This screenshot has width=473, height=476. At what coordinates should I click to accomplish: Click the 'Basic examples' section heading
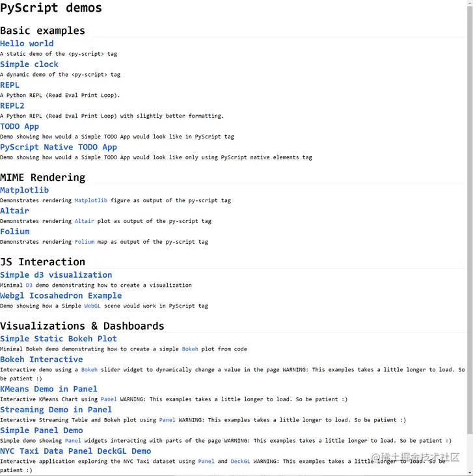[x=42, y=31]
